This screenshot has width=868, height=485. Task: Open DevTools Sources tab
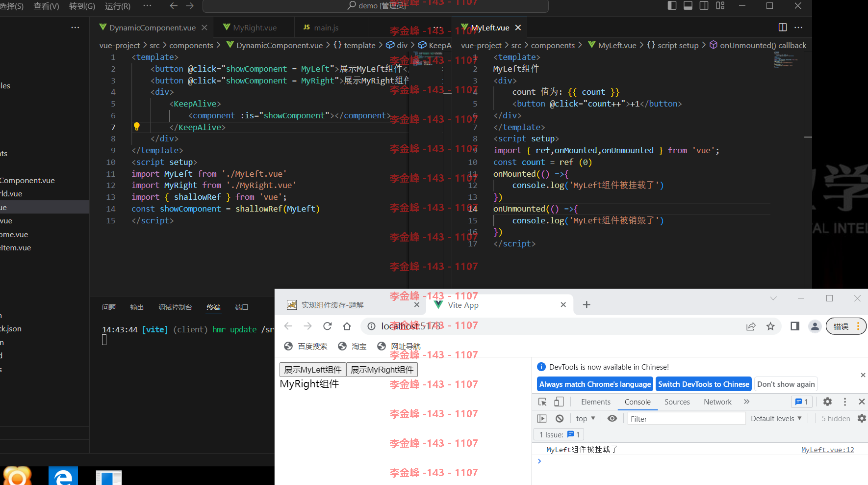(x=677, y=402)
